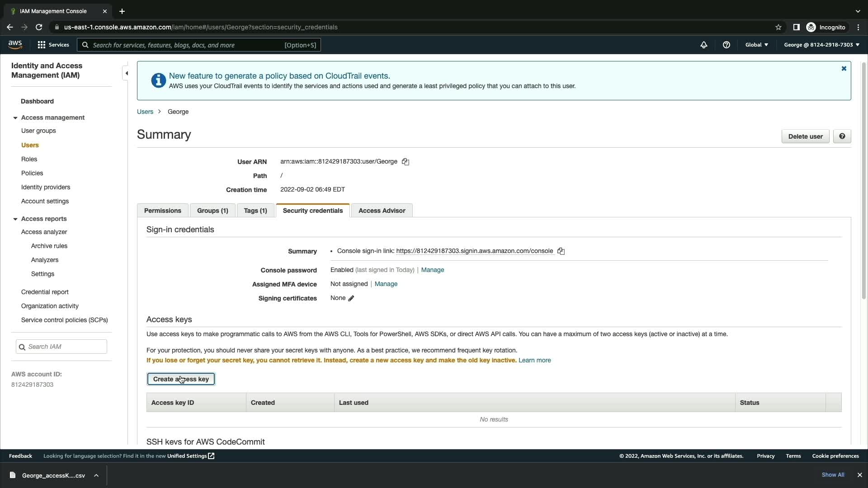The height and width of the screenshot is (488, 868).
Task: Switch to the Permissions tab
Action: coord(162,211)
